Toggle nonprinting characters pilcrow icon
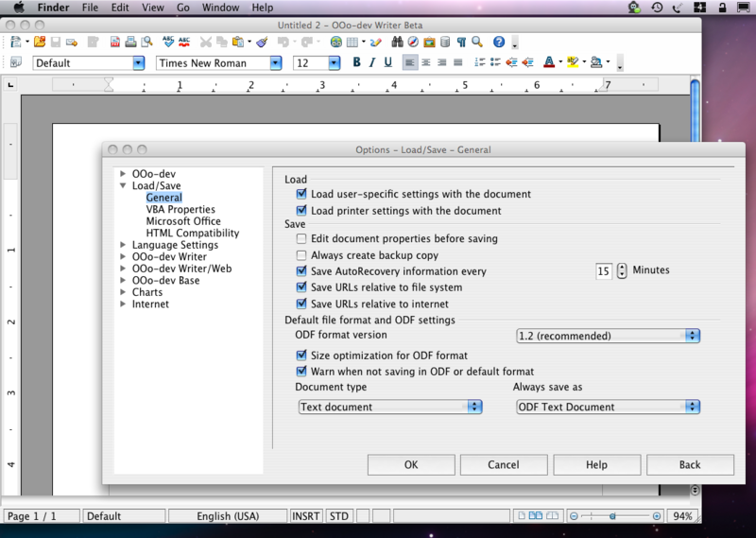The height and width of the screenshot is (538, 756). [461, 43]
